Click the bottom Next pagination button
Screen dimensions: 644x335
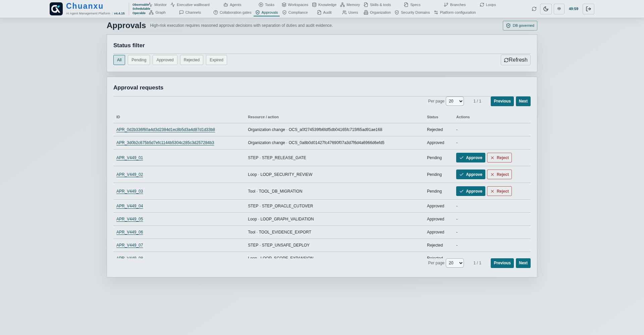coord(523,263)
